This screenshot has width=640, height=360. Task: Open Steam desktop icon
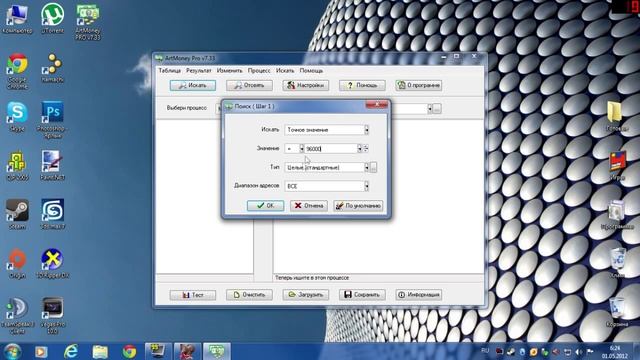click(17, 214)
